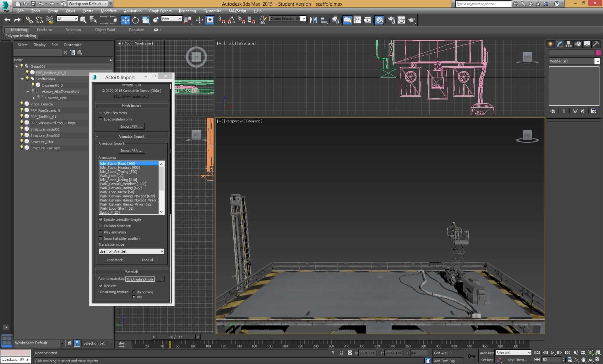This screenshot has width=603, height=364.
Task: Click the Import PSK button
Action: click(x=131, y=126)
